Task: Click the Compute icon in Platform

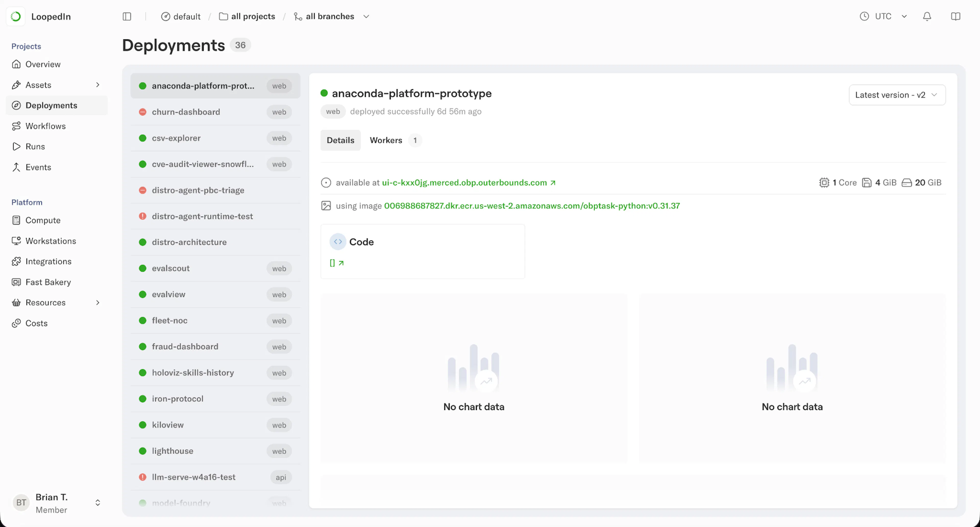Action: 16,220
